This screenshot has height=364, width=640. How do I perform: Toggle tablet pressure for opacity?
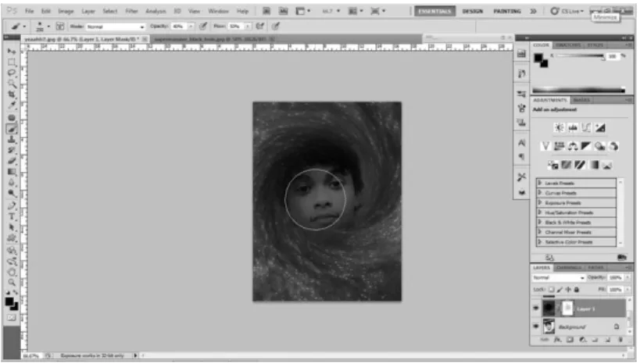[x=203, y=27]
